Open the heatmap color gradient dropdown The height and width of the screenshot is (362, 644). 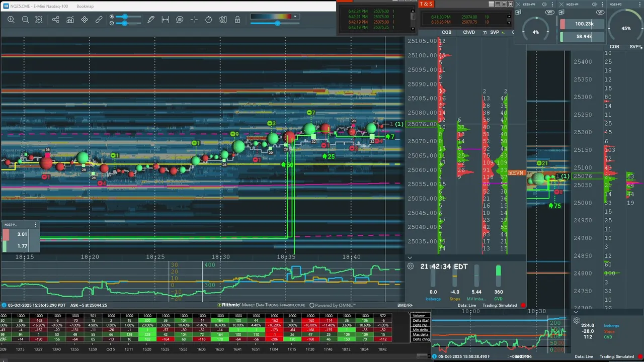pyautogui.click(x=296, y=17)
